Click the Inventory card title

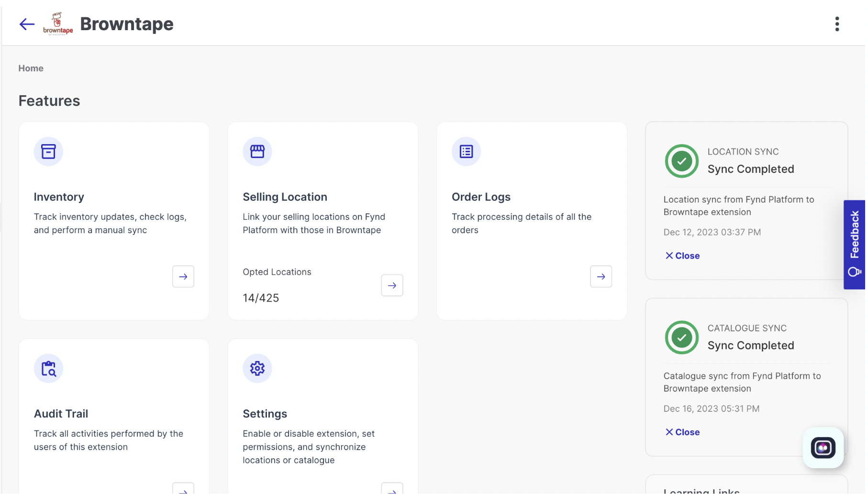pyautogui.click(x=59, y=197)
